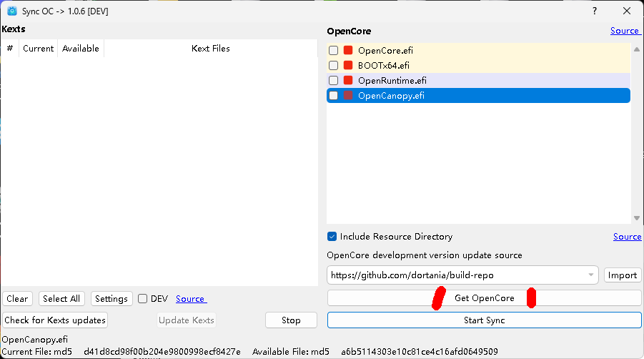Enable the DEV checkbox under Kexts
Image resolution: width=644 pixels, height=359 pixels.
point(142,299)
